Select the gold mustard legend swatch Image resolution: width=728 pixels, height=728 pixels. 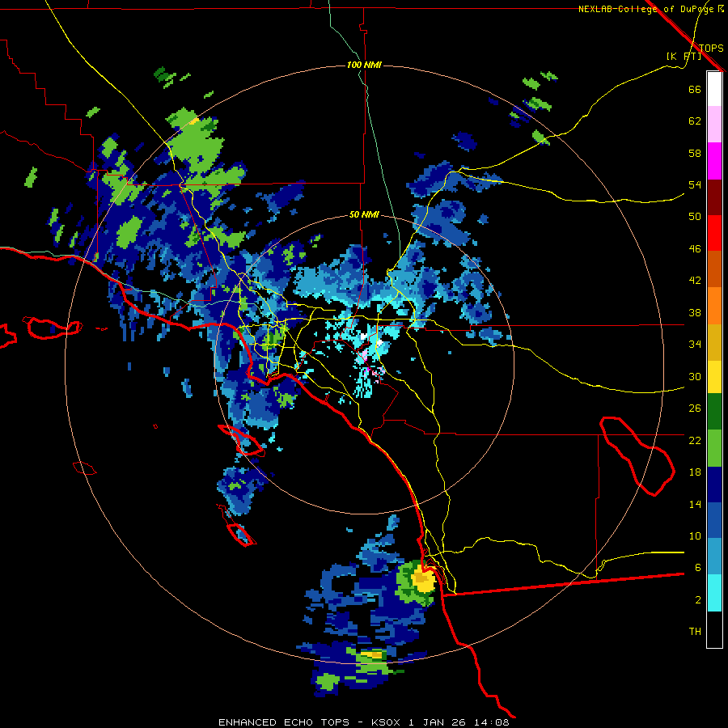tap(714, 341)
